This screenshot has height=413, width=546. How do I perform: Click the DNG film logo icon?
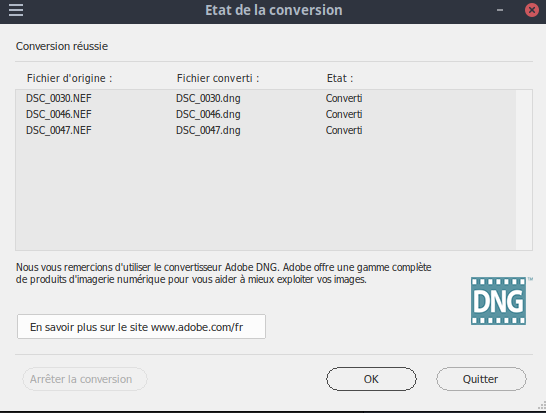(499, 301)
